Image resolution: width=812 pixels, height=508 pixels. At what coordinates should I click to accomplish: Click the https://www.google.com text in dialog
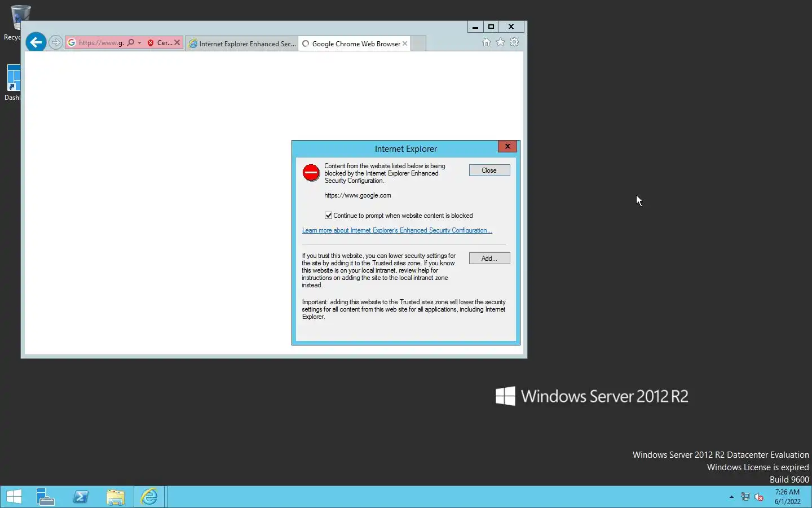tap(358, 195)
